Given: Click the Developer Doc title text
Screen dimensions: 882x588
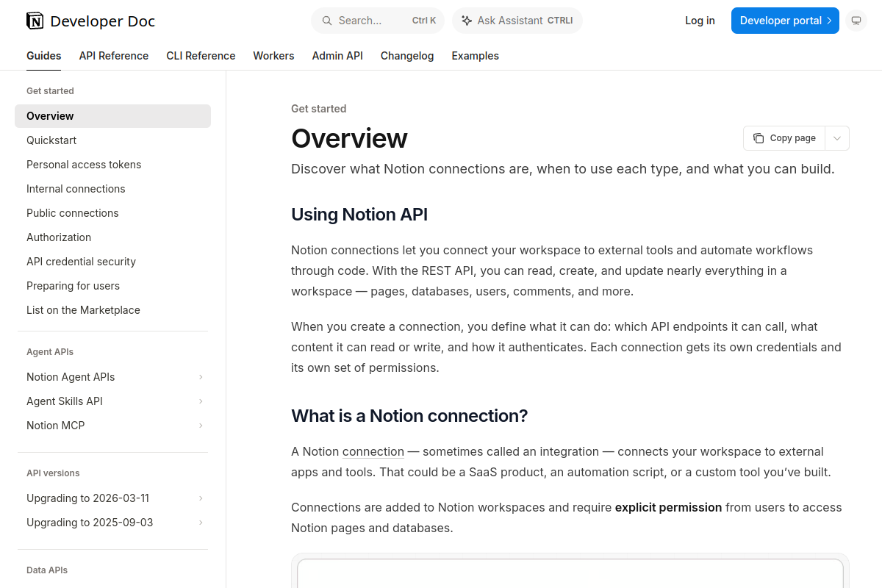Looking at the screenshot, I should [103, 21].
